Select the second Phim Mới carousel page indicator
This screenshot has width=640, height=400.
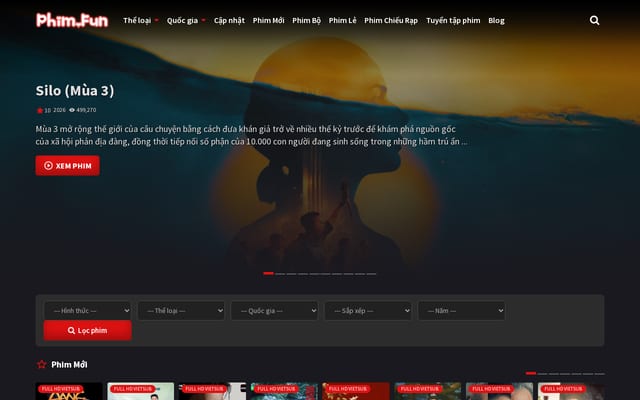[542, 373]
